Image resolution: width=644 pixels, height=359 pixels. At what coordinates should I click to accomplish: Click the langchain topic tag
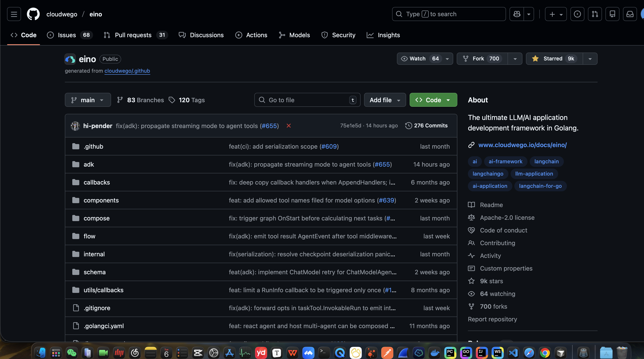(546, 161)
